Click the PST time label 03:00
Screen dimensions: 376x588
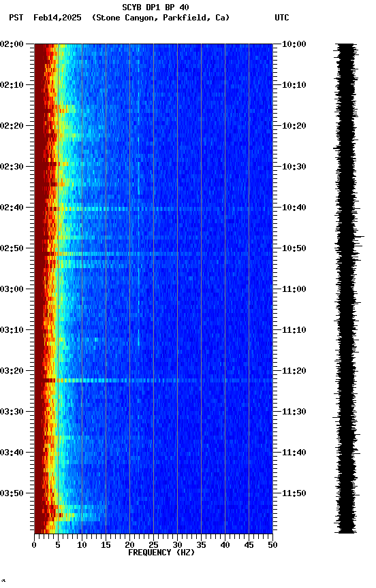tap(12, 289)
